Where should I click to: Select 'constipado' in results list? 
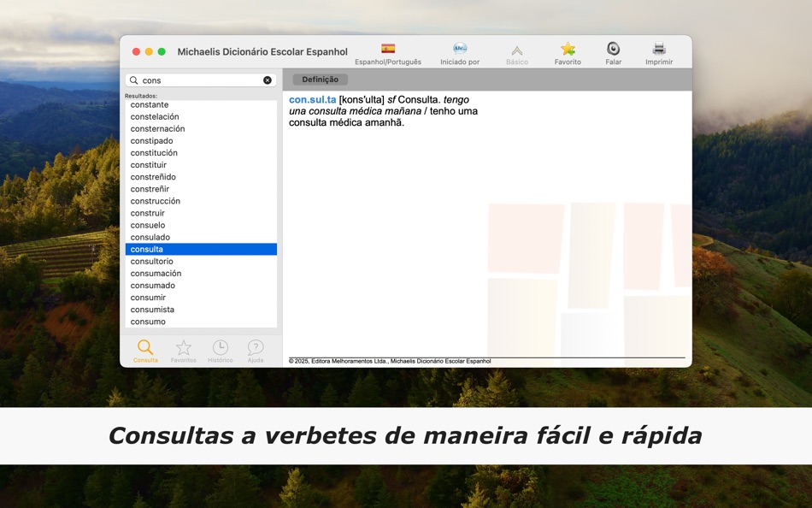(x=201, y=140)
